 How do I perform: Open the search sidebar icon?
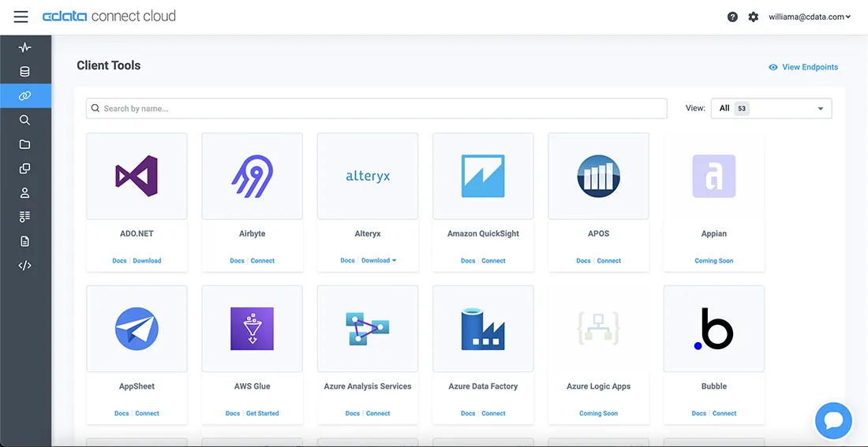click(25, 120)
